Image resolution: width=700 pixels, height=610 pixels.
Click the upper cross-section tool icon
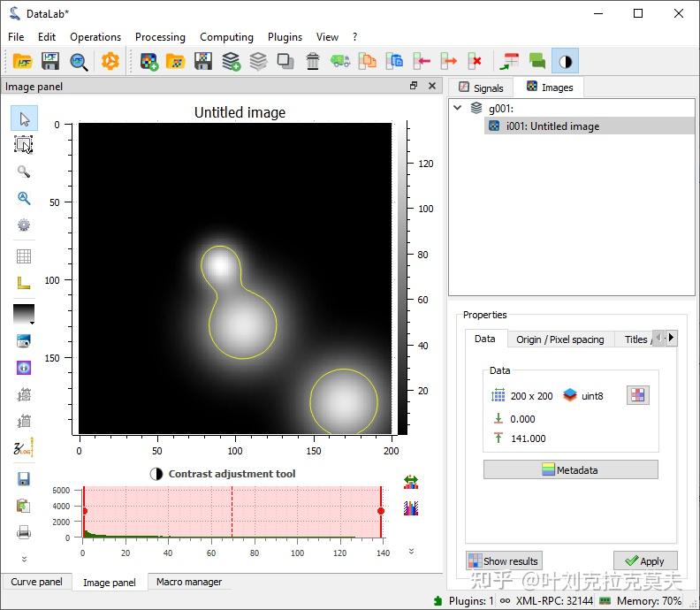coord(24,394)
